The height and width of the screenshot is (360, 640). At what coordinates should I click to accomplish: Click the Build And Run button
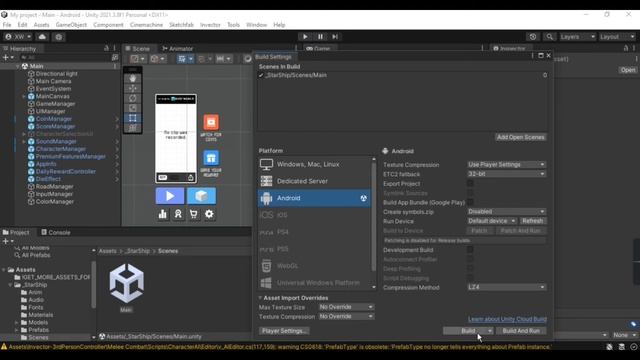(x=521, y=331)
